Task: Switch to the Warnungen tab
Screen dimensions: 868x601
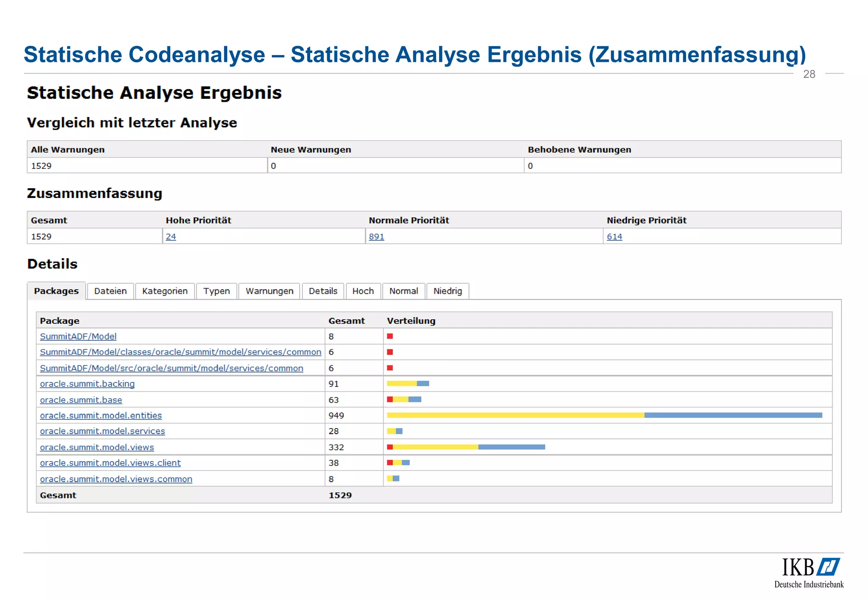Action: click(x=270, y=291)
